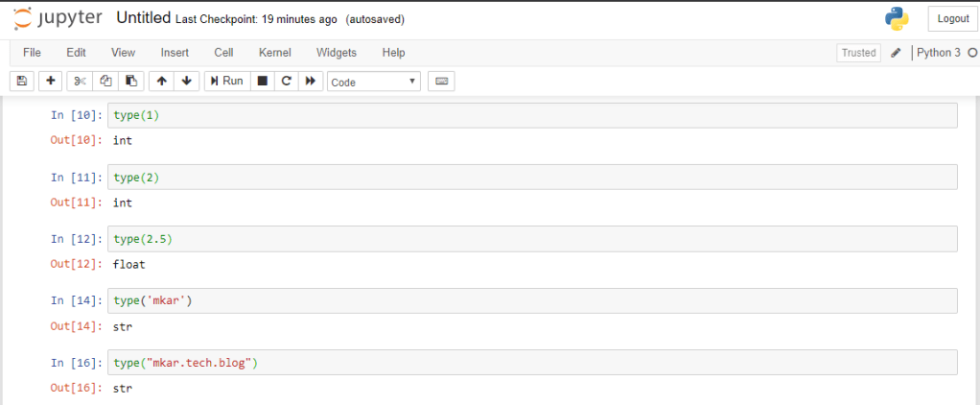Open the Cell menu

223,52
